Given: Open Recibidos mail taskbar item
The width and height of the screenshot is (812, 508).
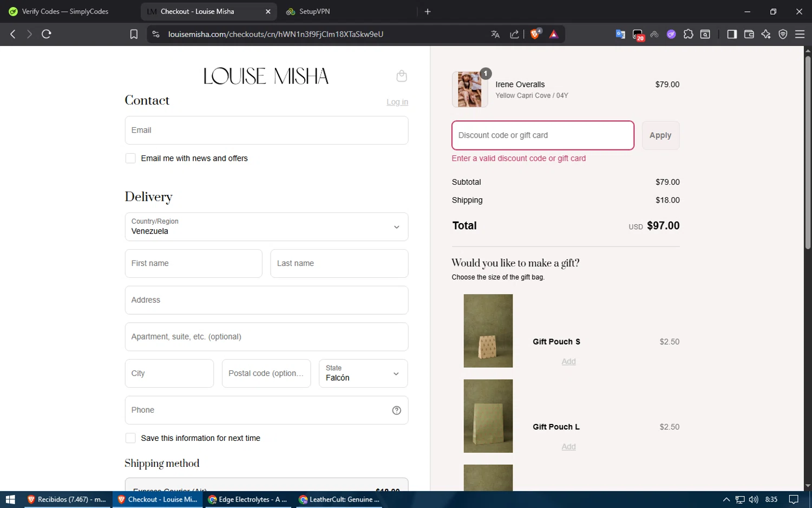Looking at the screenshot, I should pos(67,499).
